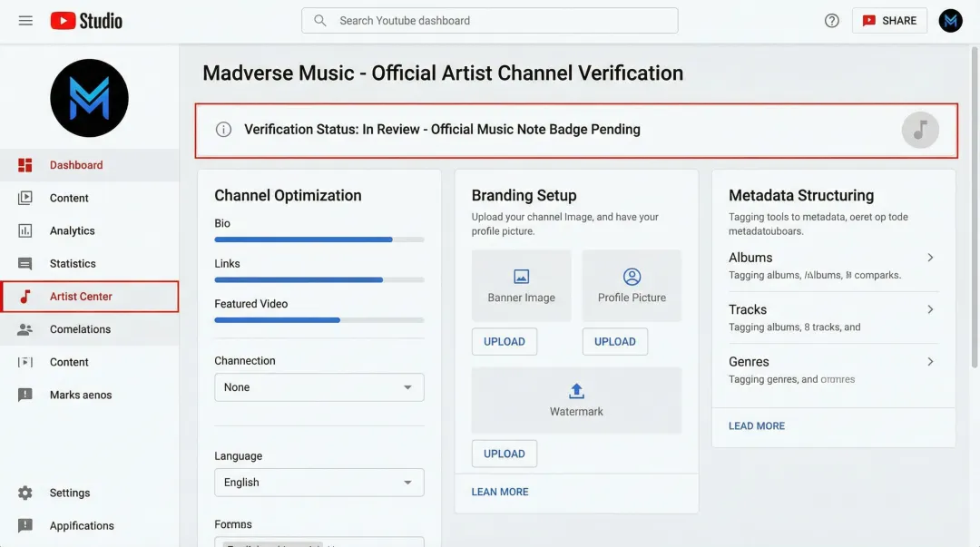
Task: Expand the Tracks metadata chevron
Action: point(930,309)
